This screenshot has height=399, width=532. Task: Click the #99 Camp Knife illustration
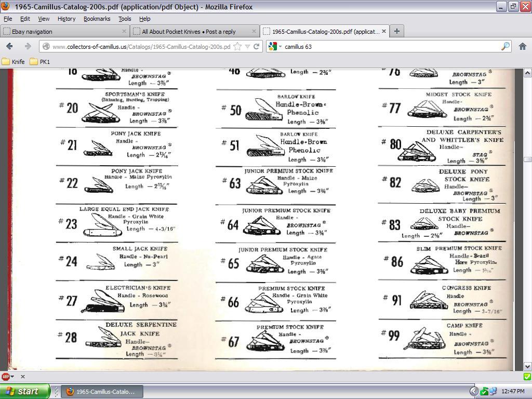(x=425, y=338)
